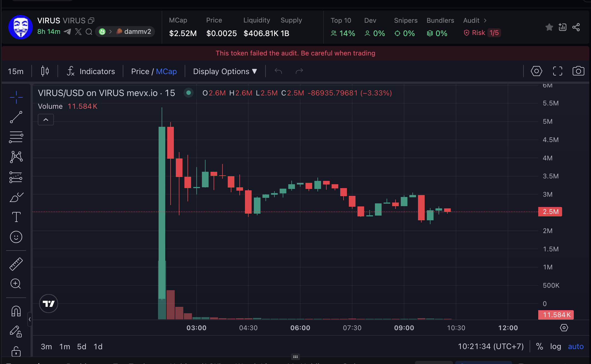591x364 pixels.
Task: Click the 11.584K volume axis label
Action: coord(556,315)
